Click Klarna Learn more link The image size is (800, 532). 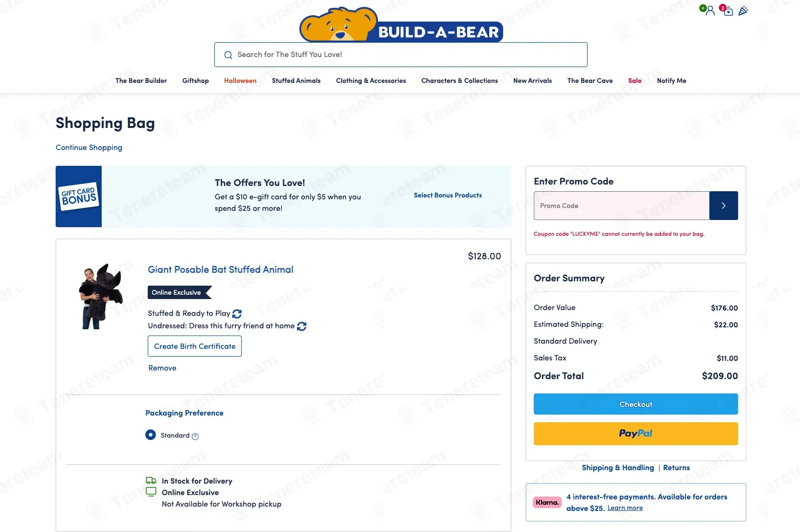(x=625, y=508)
